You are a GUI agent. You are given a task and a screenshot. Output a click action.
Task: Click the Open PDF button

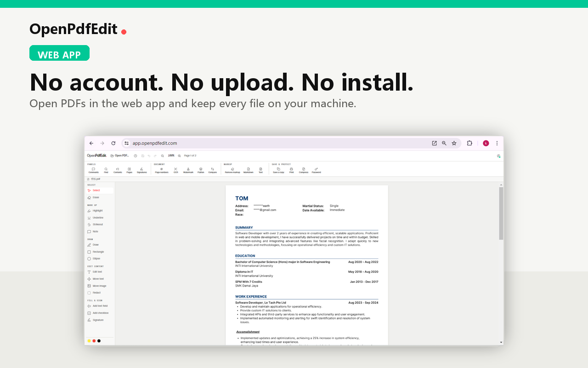(x=119, y=156)
